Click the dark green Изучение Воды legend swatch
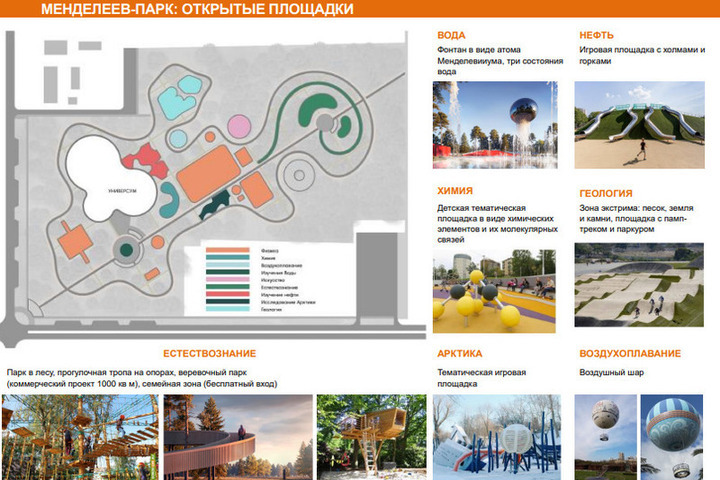 (227, 272)
